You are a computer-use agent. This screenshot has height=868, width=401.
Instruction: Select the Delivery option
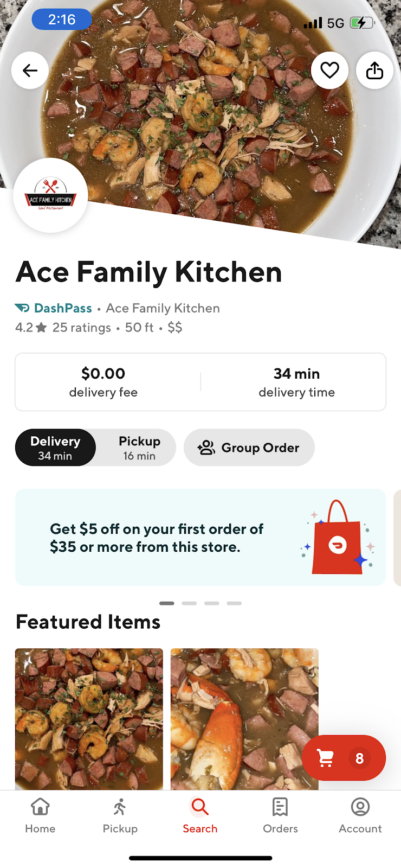55,447
